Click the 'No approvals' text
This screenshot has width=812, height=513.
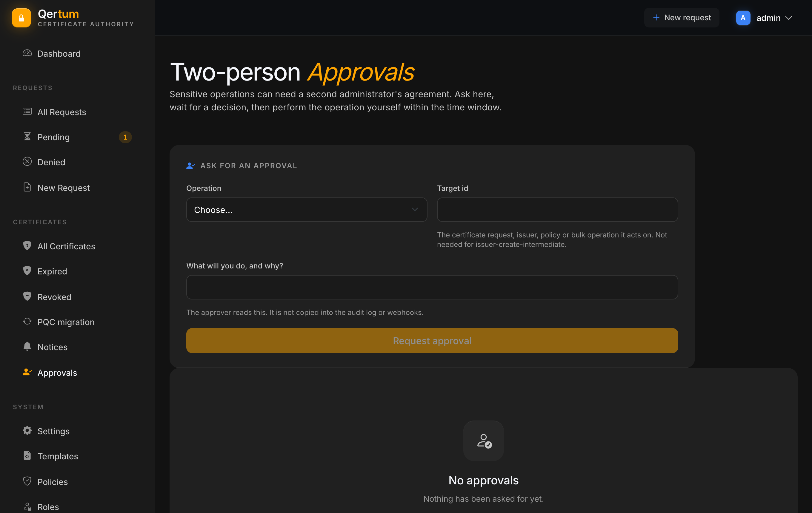(484, 480)
